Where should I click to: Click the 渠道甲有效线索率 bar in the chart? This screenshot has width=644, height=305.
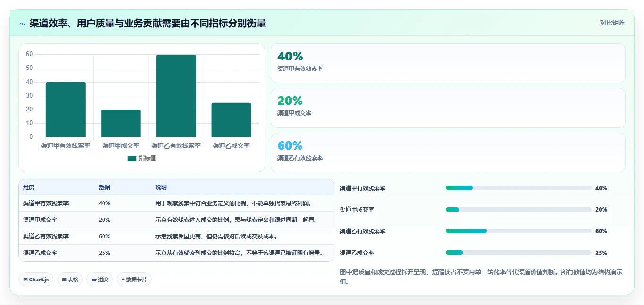point(66,110)
